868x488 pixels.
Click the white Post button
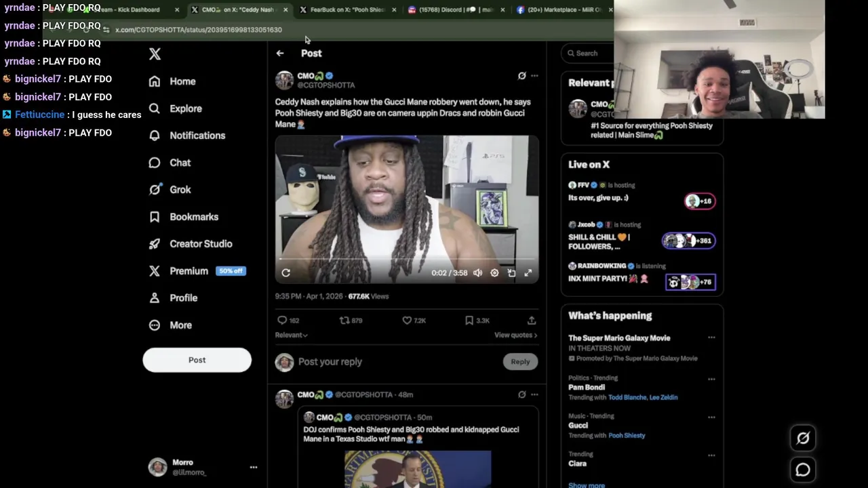pos(197,360)
